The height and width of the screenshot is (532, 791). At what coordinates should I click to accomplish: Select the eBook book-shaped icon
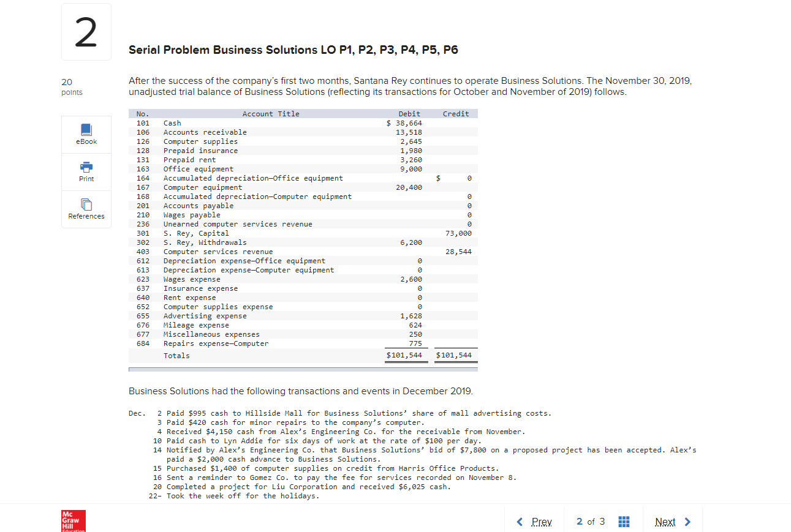86,129
